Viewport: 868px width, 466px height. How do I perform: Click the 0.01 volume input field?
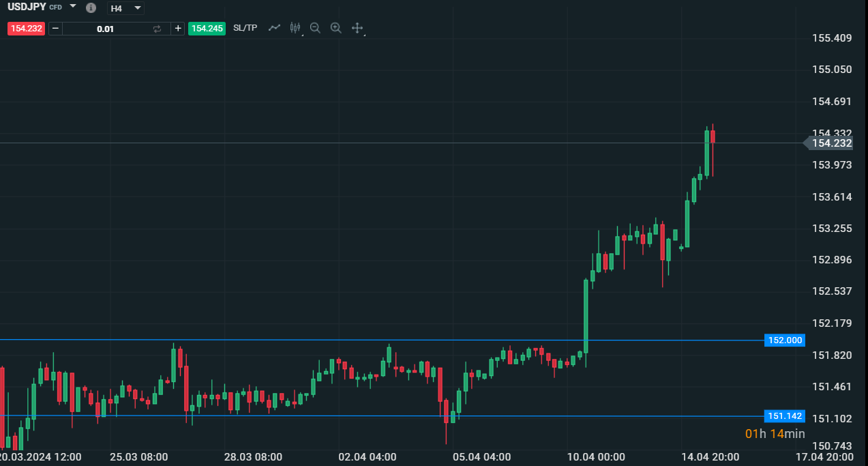(106, 29)
